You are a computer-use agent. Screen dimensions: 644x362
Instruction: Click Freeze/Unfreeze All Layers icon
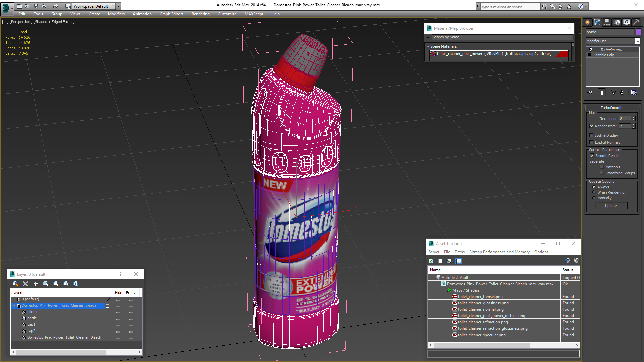pyautogui.click(x=76, y=284)
